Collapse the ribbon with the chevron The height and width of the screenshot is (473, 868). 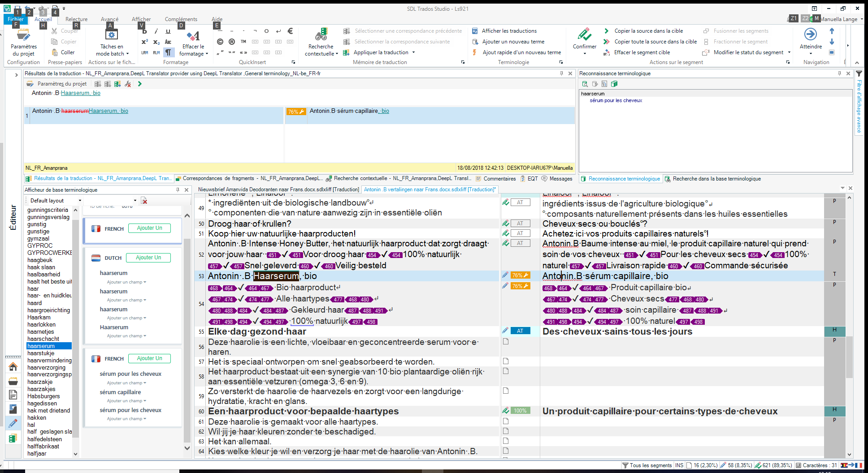(x=857, y=63)
